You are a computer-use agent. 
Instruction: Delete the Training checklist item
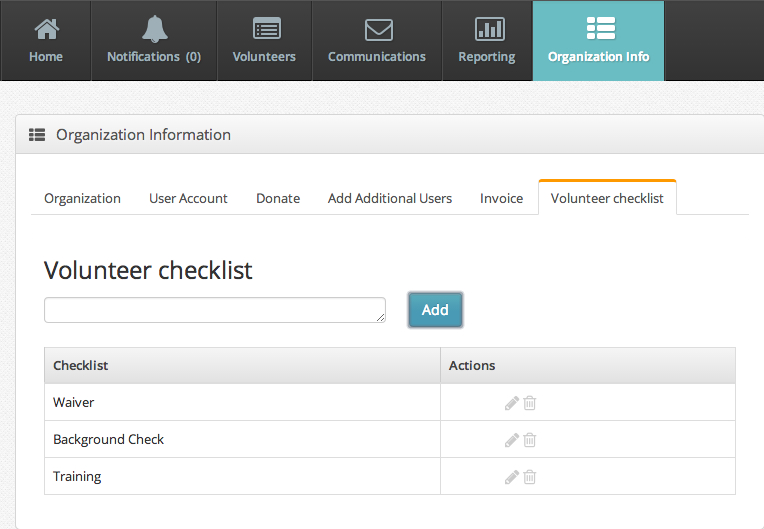click(530, 477)
